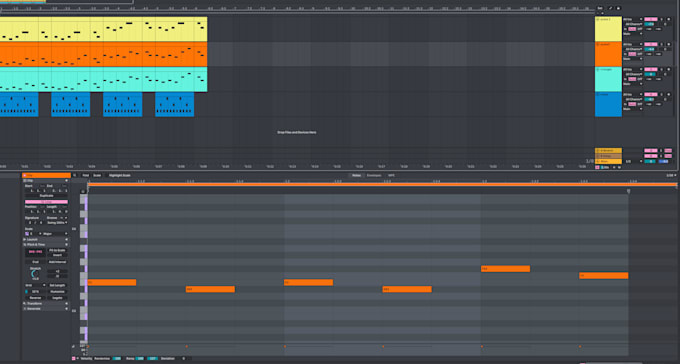
Task: Solo the blue track
Action: [662, 94]
